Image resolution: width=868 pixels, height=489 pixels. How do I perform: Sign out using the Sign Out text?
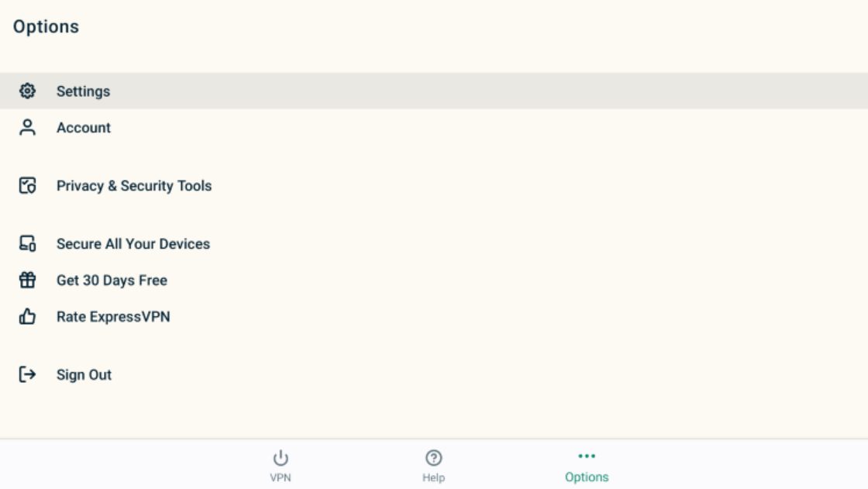pos(84,375)
